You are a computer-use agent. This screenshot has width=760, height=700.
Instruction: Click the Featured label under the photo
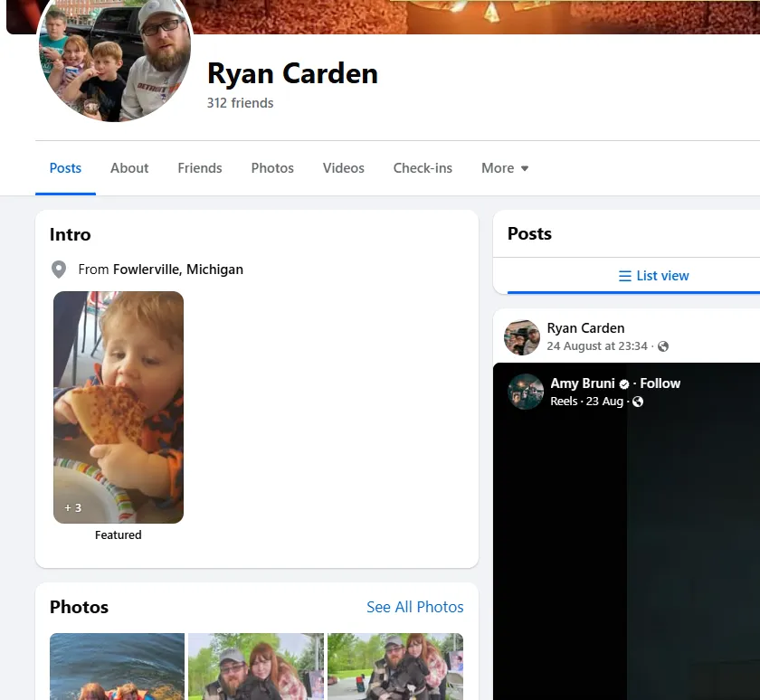119,534
